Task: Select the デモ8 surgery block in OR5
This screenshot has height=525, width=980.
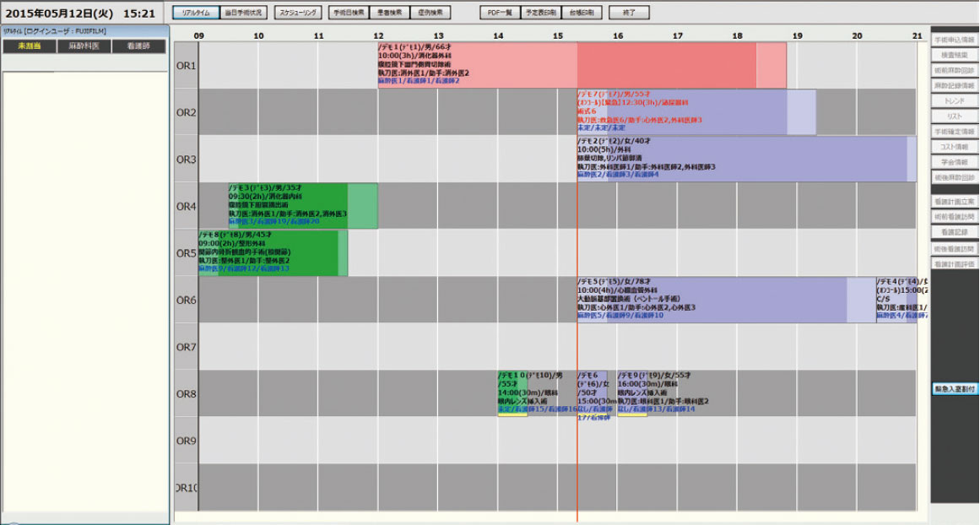Action: pyautogui.click(x=268, y=253)
